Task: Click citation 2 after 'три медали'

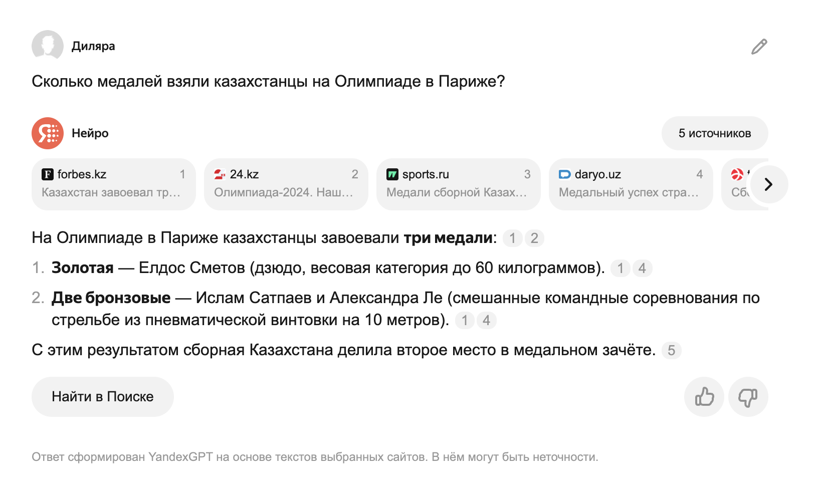Action: coord(534,238)
